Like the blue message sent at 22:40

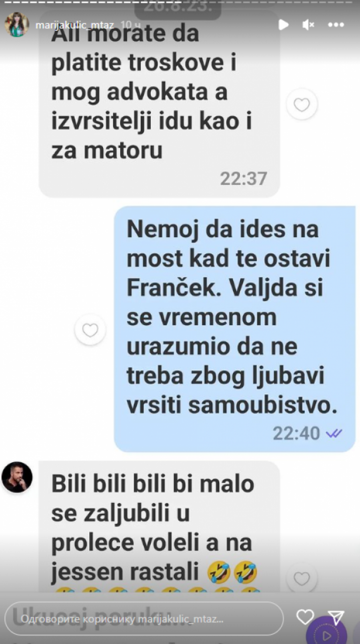coord(90,330)
